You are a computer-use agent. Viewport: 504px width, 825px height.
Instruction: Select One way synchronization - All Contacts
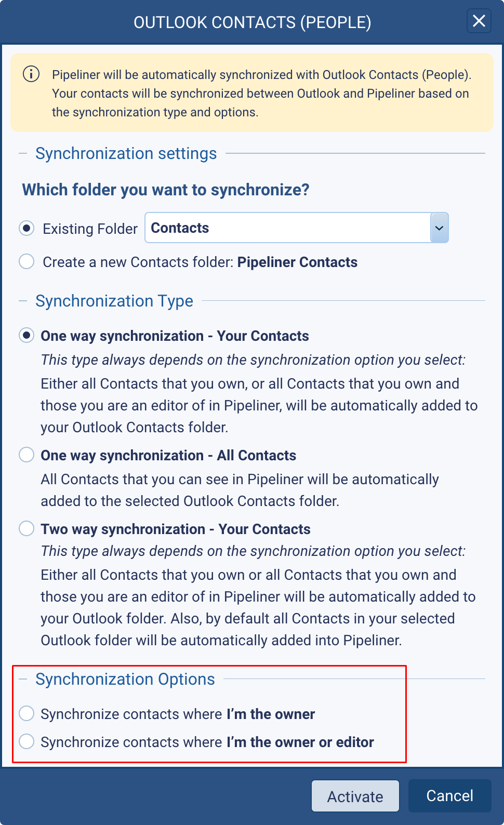click(x=26, y=455)
